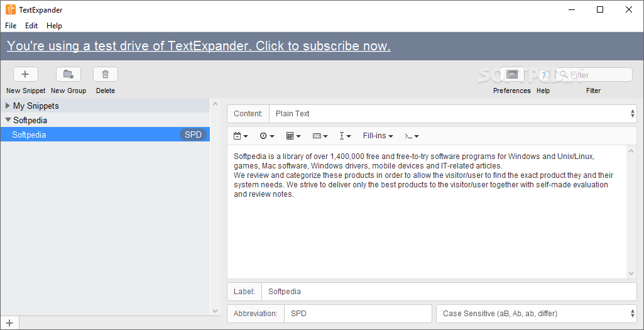Click the Delete trash button
The width and height of the screenshot is (644, 330).
[106, 74]
